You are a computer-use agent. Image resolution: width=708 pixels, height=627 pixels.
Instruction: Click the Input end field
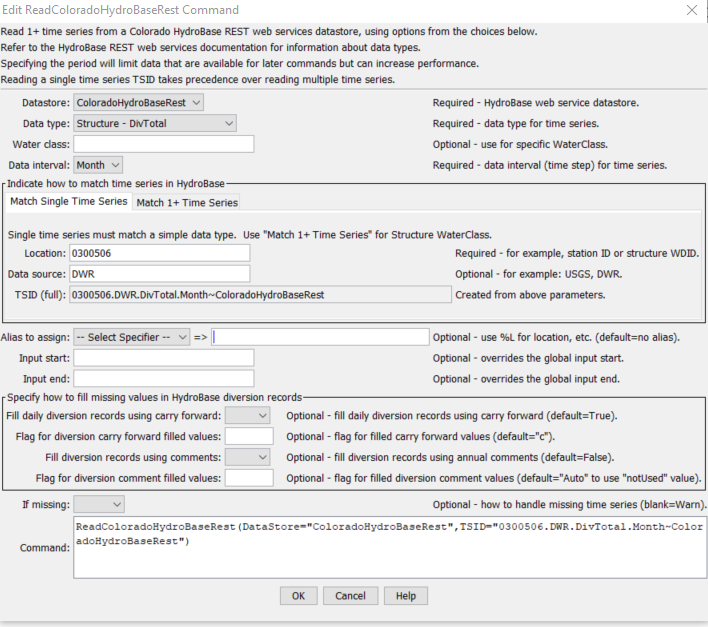click(x=163, y=379)
